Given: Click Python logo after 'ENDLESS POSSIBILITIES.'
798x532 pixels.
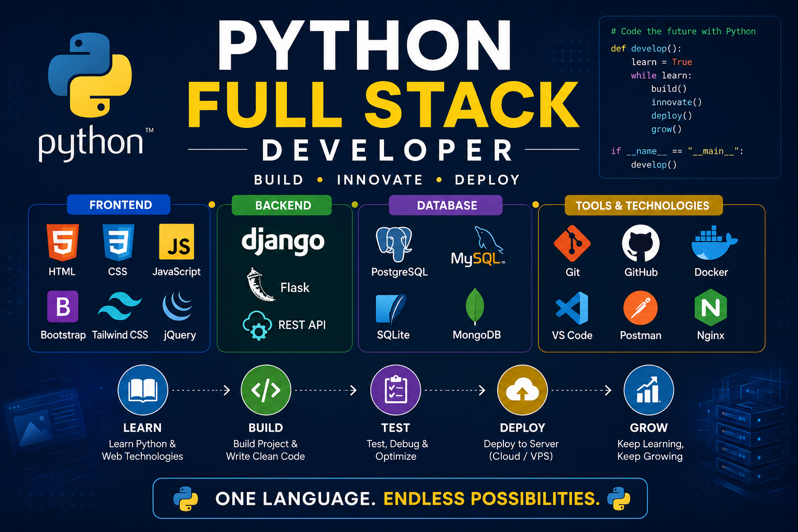Looking at the screenshot, I should point(618,499).
